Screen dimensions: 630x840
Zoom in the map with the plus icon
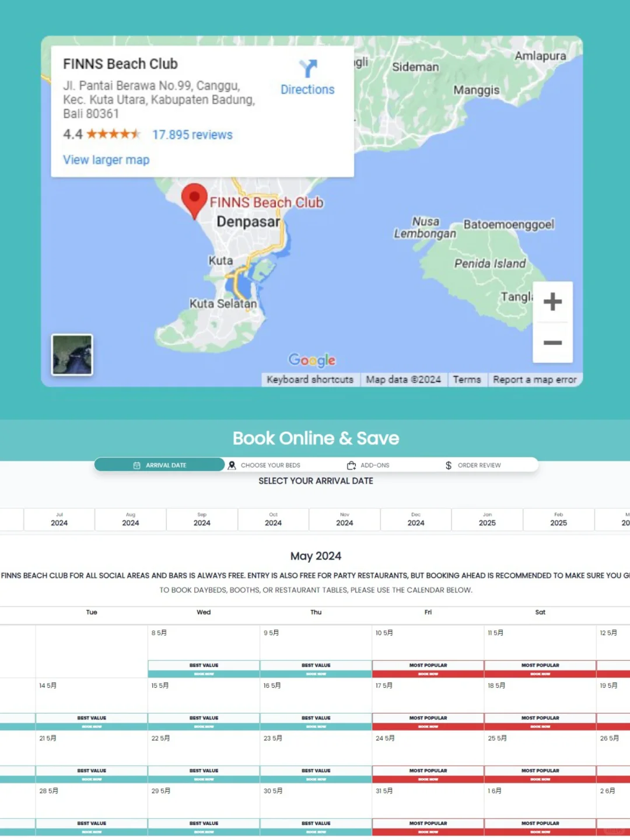[x=552, y=302]
